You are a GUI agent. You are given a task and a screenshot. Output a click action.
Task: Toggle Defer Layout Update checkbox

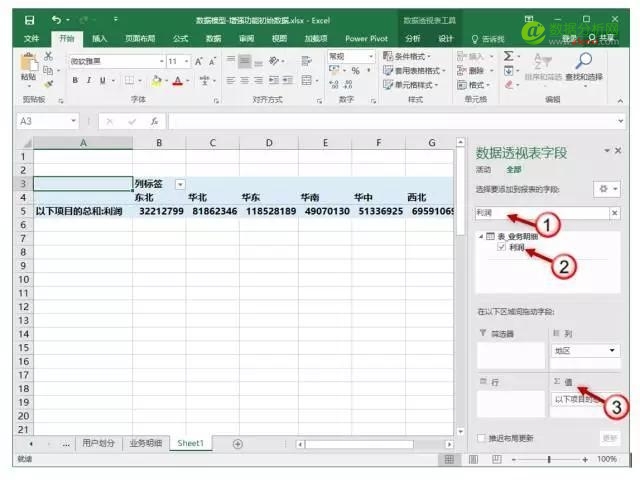(x=482, y=438)
